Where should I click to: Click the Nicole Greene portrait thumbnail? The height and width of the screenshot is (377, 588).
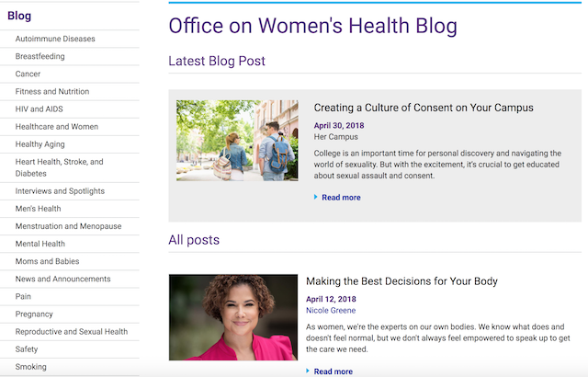(x=233, y=318)
